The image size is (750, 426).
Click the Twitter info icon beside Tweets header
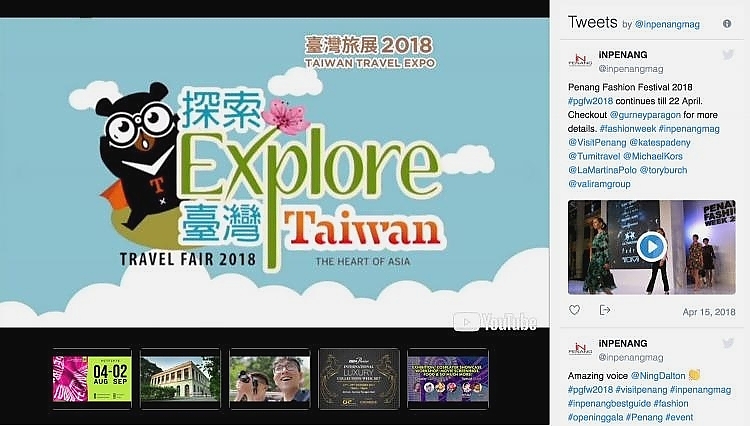click(727, 23)
